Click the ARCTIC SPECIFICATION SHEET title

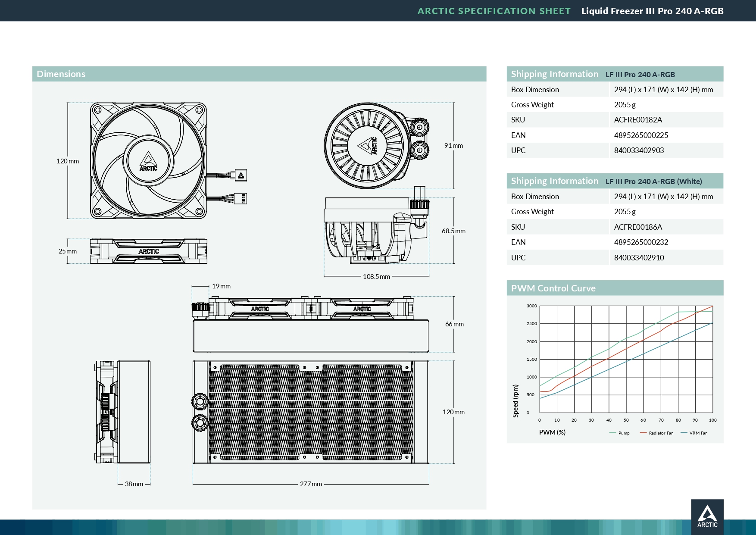click(x=494, y=11)
